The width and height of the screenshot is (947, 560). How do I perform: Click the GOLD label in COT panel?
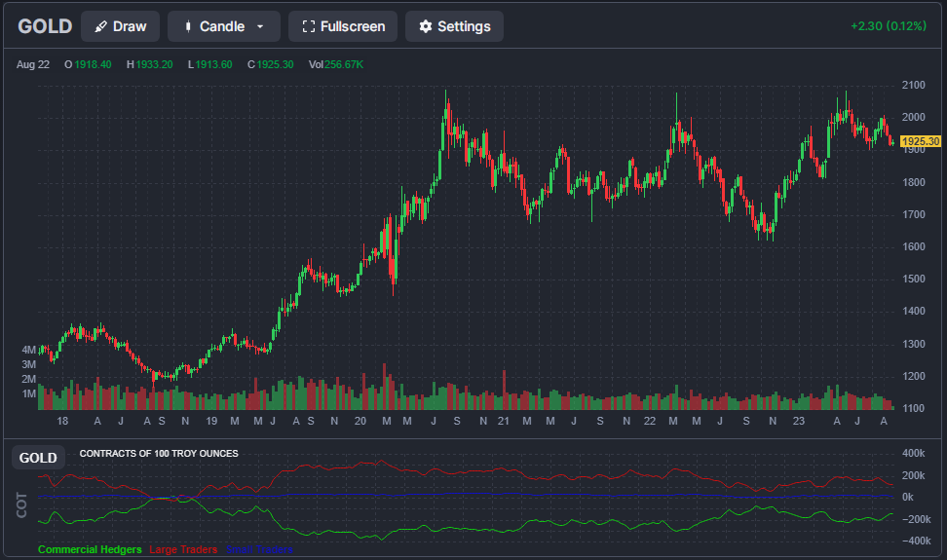[38, 458]
